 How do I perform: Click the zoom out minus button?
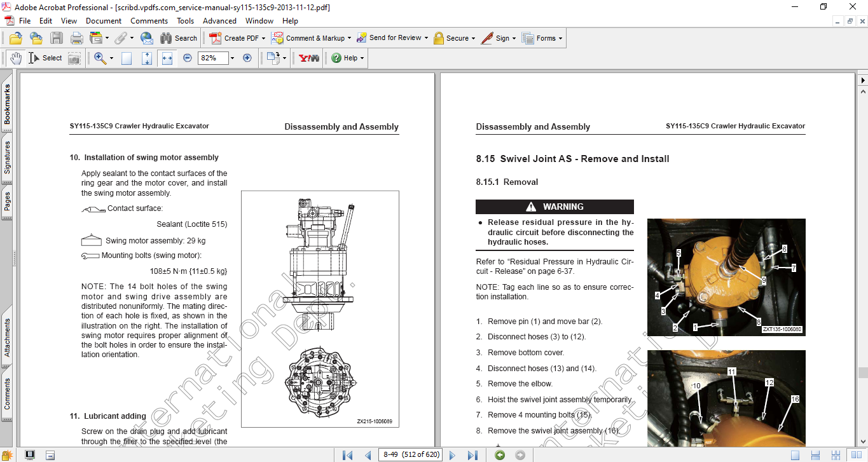click(x=188, y=58)
